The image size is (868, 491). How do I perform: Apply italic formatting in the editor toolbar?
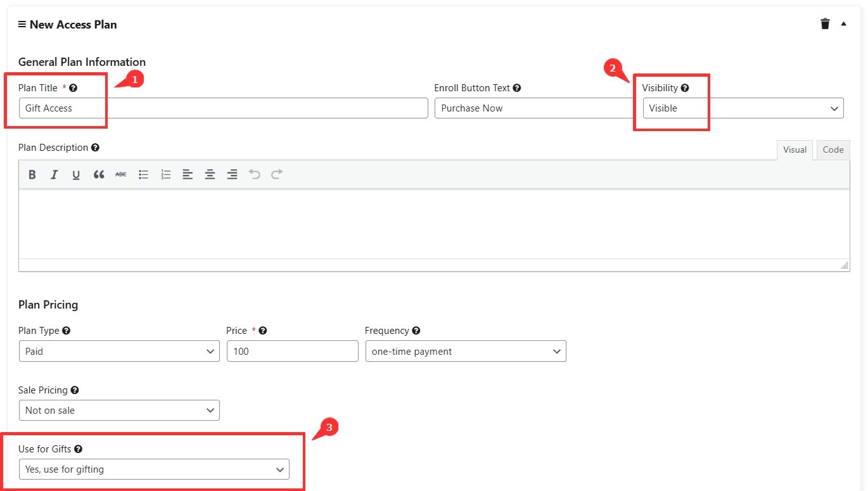(54, 174)
